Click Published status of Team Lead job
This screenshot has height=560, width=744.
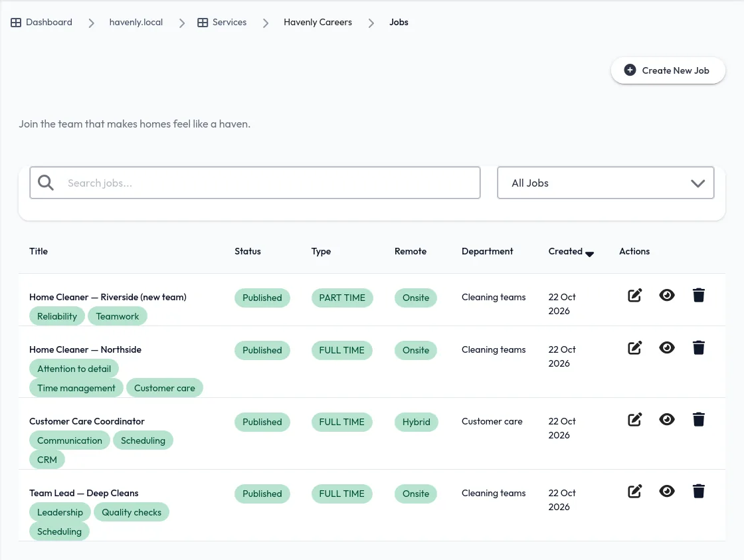[x=262, y=494]
